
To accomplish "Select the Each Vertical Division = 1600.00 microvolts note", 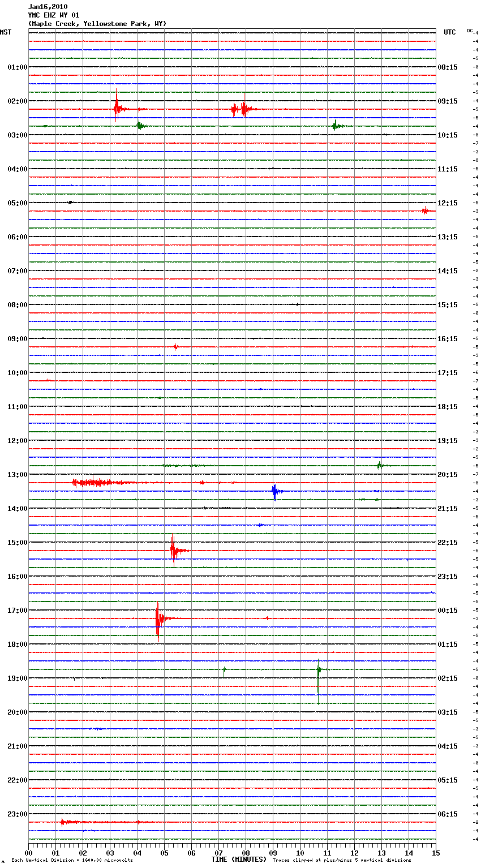I will coord(72,860).
